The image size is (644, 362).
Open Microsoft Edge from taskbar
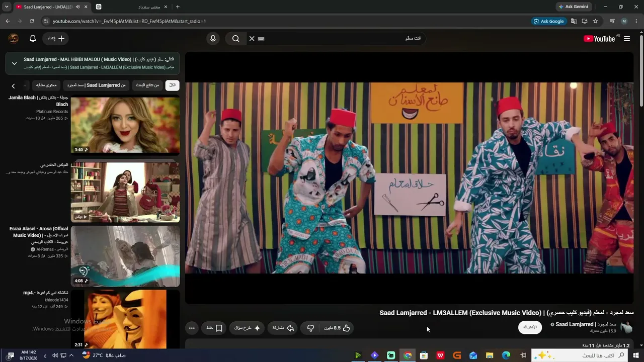pyautogui.click(x=506, y=355)
